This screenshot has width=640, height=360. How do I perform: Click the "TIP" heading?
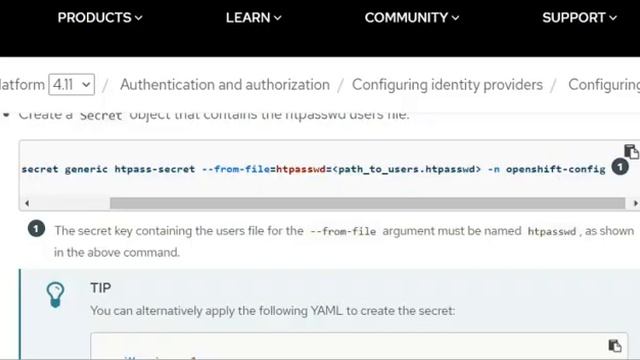click(x=100, y=288)
